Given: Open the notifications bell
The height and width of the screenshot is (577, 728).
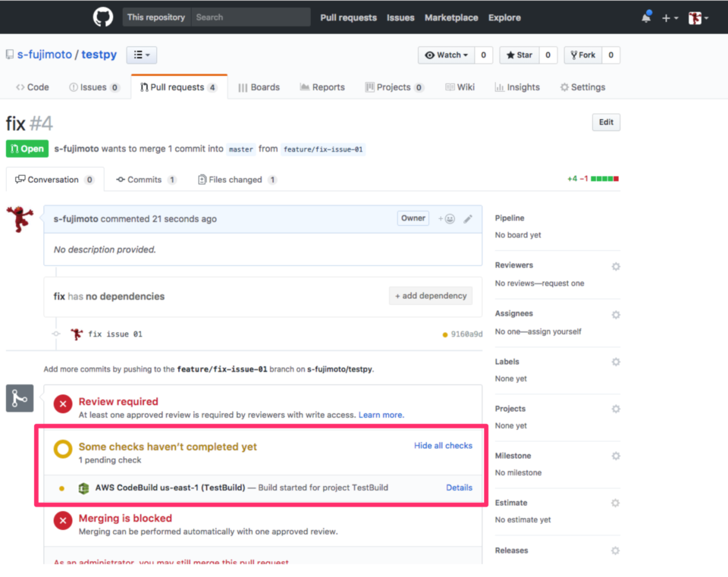Looking at the screenshot, I should [x=645, y=17].
